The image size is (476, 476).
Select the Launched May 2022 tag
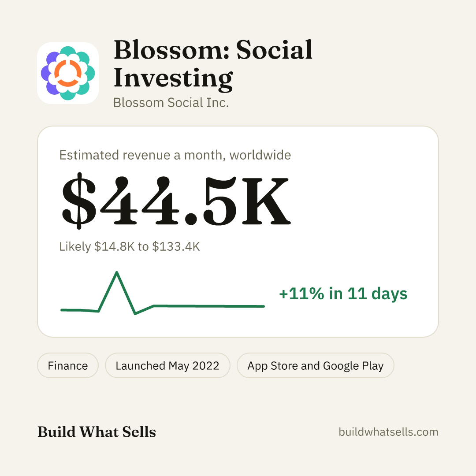pyautogui.click(x=167, y=365)
